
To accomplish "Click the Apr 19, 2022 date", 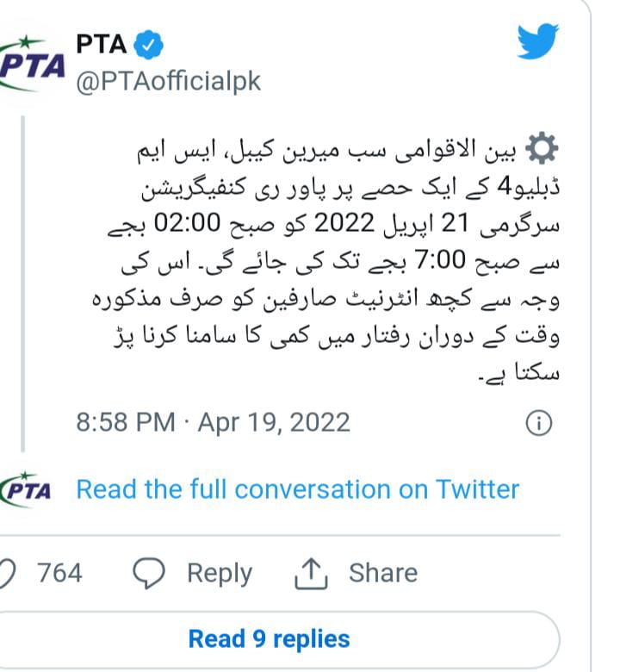I will [274, 423].
